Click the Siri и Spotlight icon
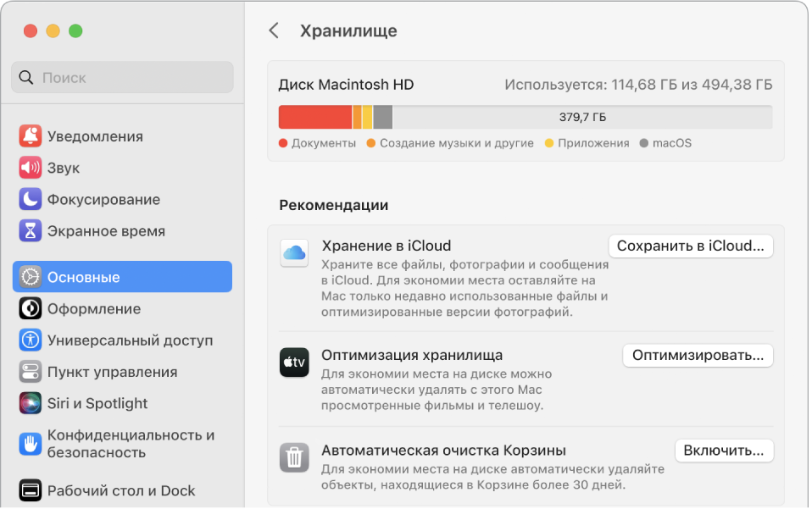 tap(29, 403)
